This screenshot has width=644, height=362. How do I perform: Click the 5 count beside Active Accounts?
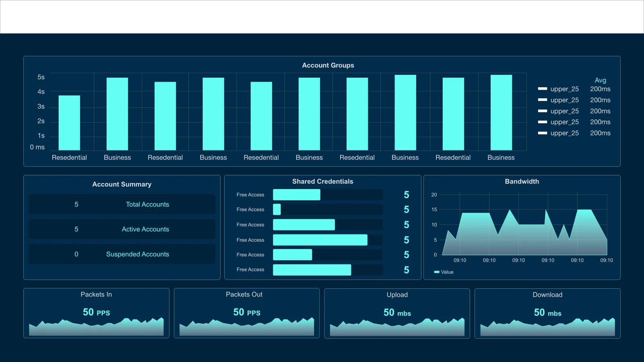[x=76, y=229]
